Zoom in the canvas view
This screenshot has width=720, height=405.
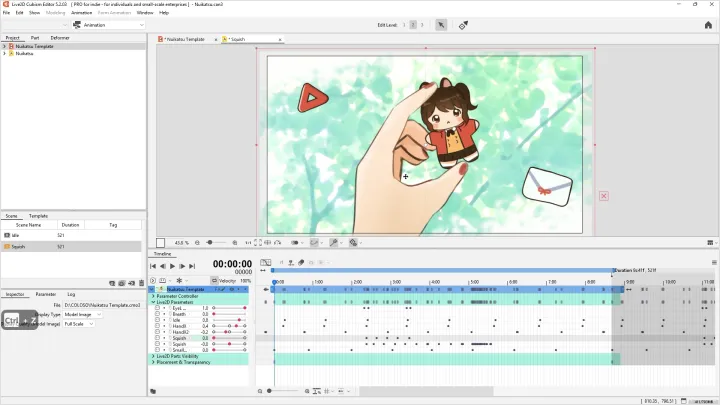[235, 242]
